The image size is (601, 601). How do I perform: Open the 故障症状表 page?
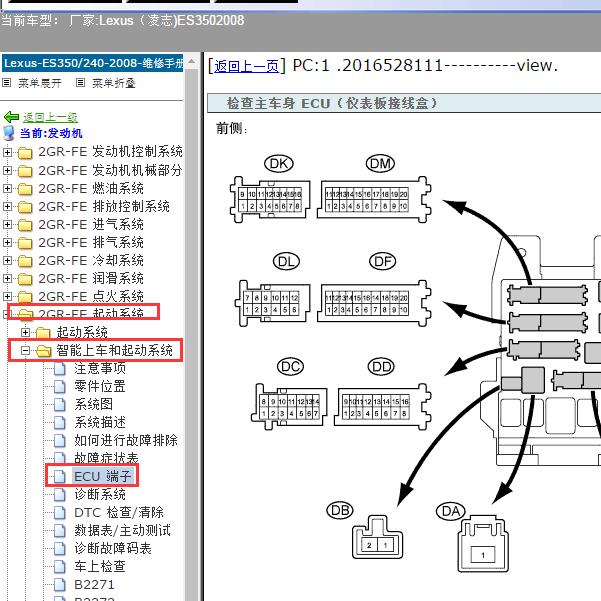(x=106, y=458)
